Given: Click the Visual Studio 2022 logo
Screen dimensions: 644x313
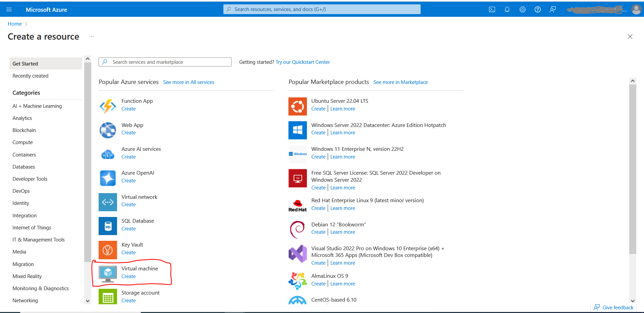Looking at the screenshot, I should click(298, 254).
